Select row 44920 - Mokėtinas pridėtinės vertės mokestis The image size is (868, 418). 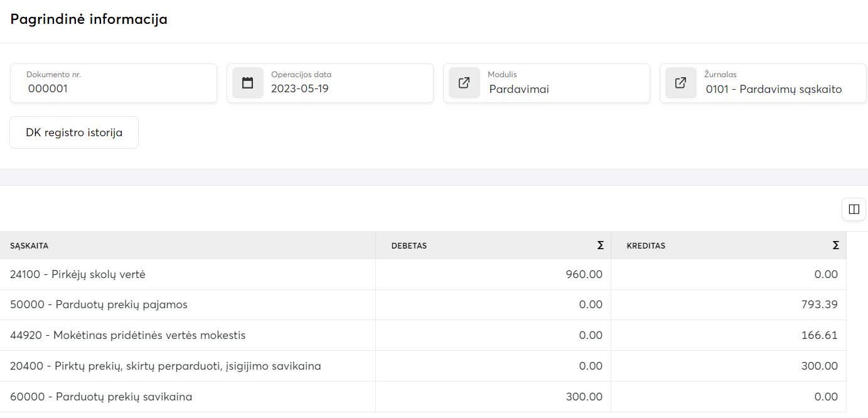pyautogui.click(x=128, y=335)
